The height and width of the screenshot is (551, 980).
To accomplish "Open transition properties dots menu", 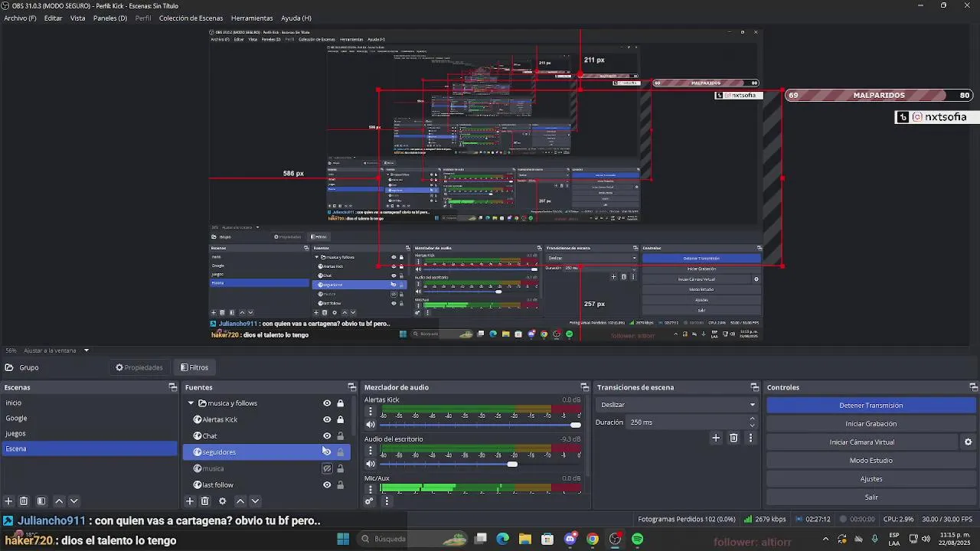I will (x=750, y=438).
